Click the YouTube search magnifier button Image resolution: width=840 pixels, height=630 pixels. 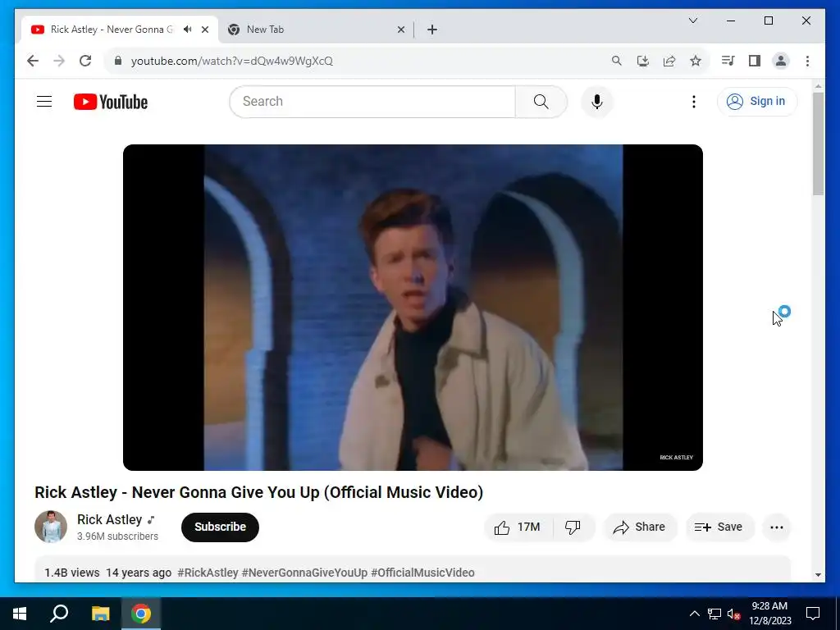point(541,101)
